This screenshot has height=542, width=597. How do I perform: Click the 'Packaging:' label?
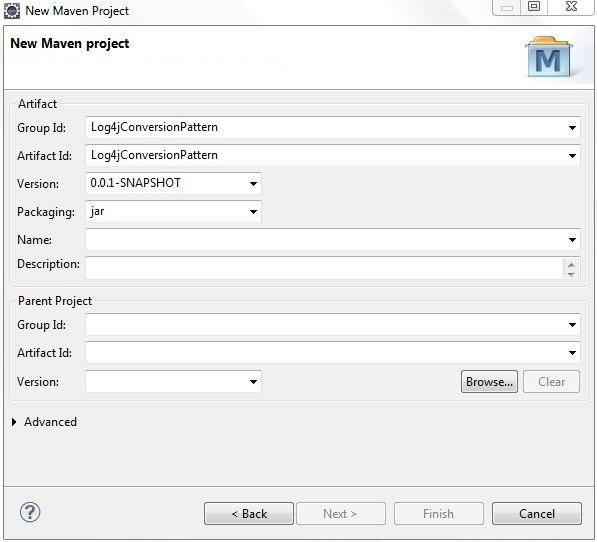(x=46, y=212)
